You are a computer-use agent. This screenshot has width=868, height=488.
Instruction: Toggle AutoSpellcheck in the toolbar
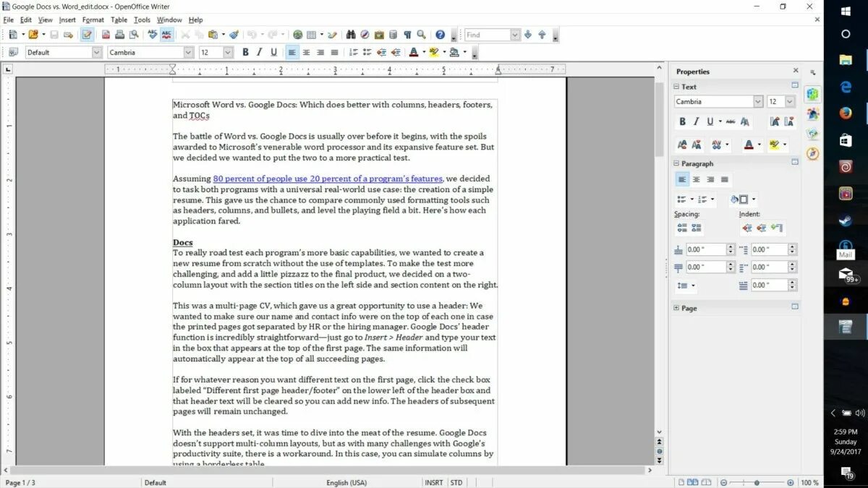pos(166,35)
